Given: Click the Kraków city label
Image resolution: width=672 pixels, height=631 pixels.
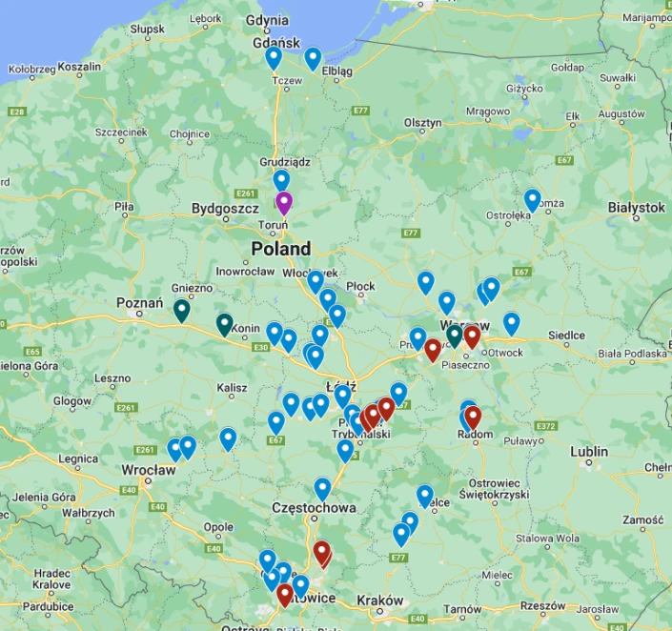Looking at the screenshot, I should point(380,600).
